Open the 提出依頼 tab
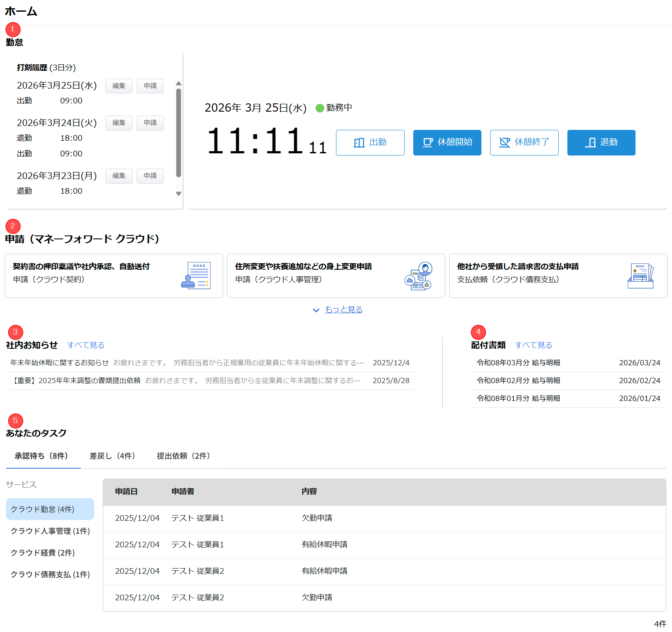672x632 pixels. point(183,456)
